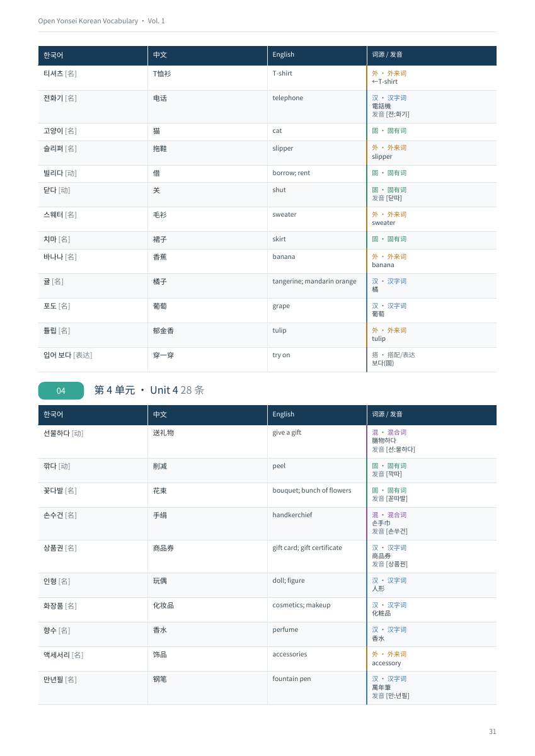The width and height of the screenshot is (535, 756).
Task: Select the 티셔츠 vocabulary entry
Action: tap(60, 74)
